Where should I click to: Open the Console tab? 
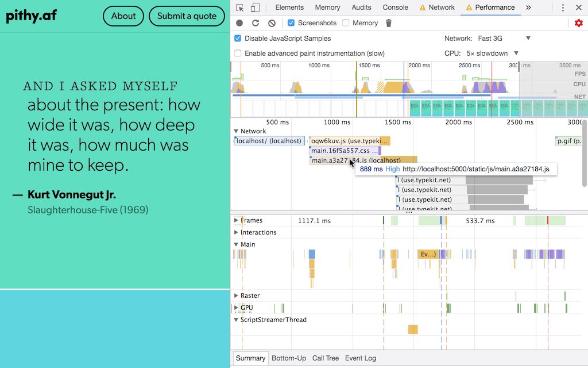[x=395, y=7]
